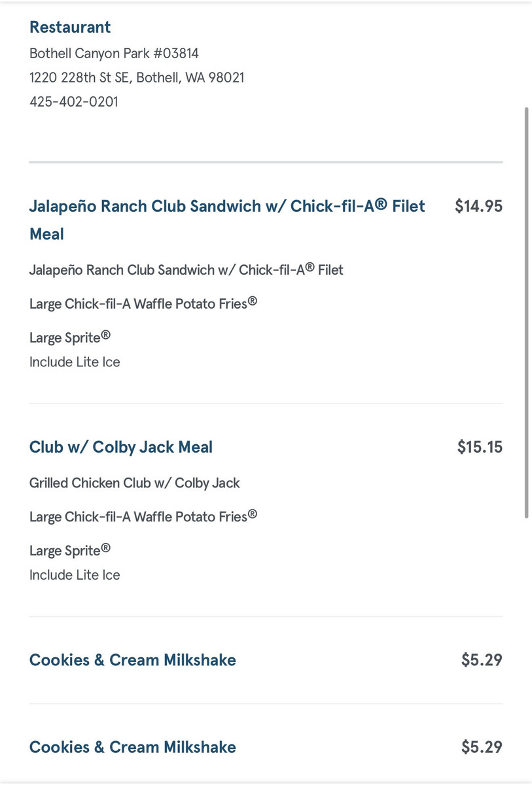Image resolution: width=532 pixels, height=785 pixels.
Task: Open the first Cookies & Cream Milkshake item
Action: click(133, 660)
